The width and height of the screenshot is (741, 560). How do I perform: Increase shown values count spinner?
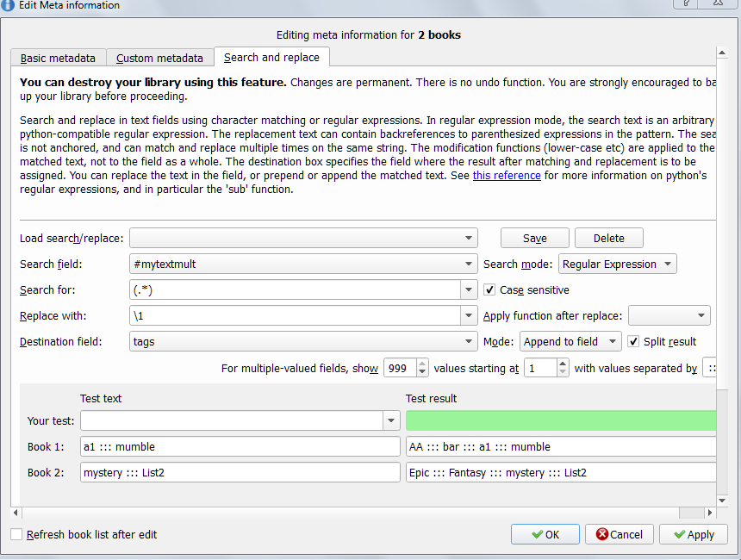pos(422,364)
